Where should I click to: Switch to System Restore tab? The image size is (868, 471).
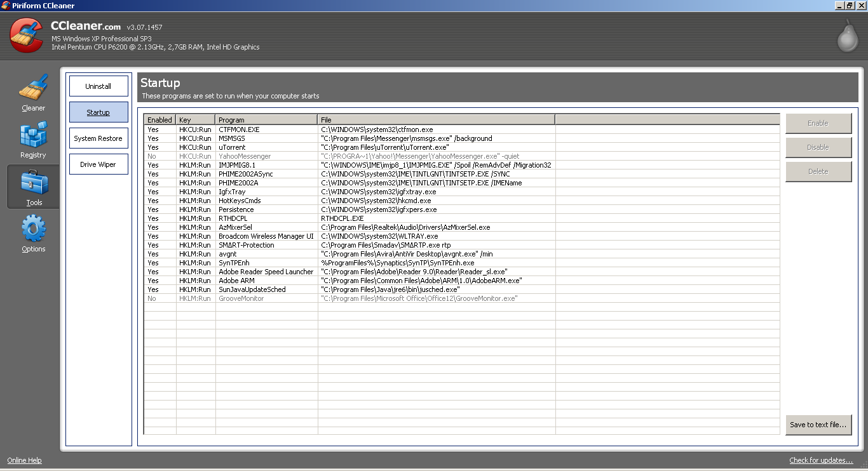coord(98,138)
